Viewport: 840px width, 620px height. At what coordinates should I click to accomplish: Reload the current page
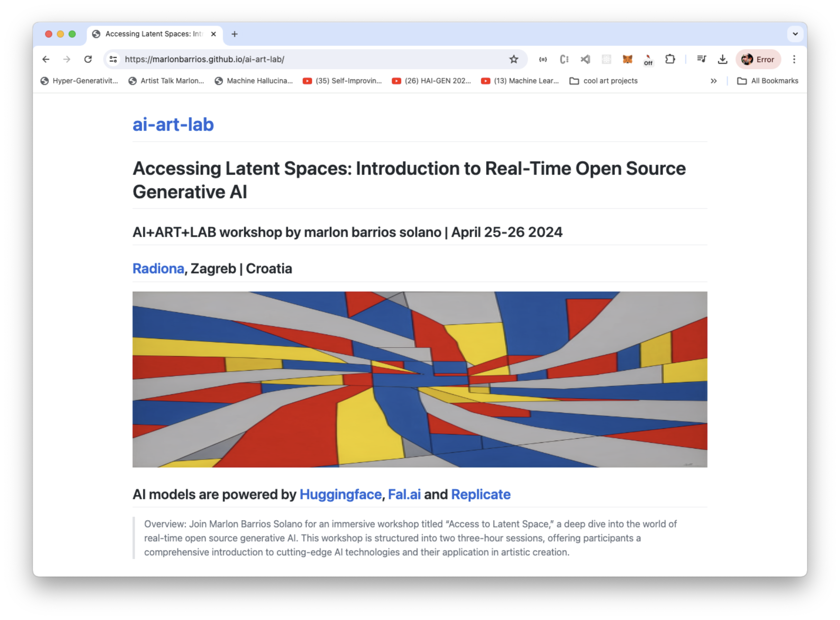point(88,59)
